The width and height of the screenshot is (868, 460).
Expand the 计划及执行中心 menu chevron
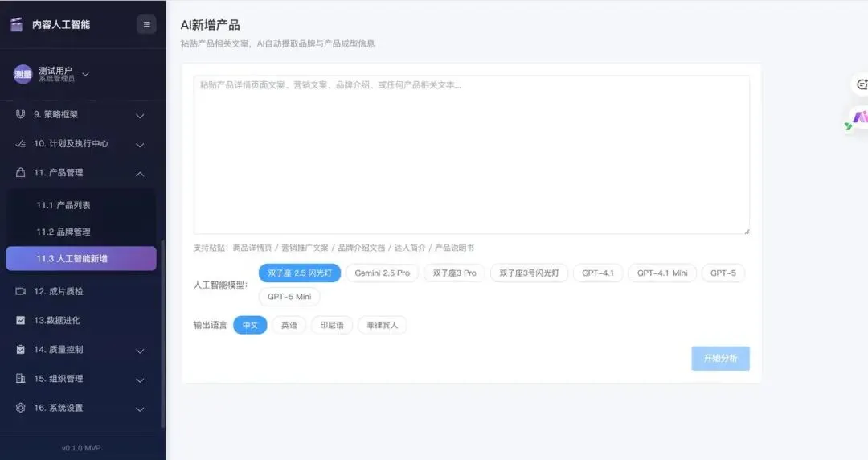click(x=140, y=145)
